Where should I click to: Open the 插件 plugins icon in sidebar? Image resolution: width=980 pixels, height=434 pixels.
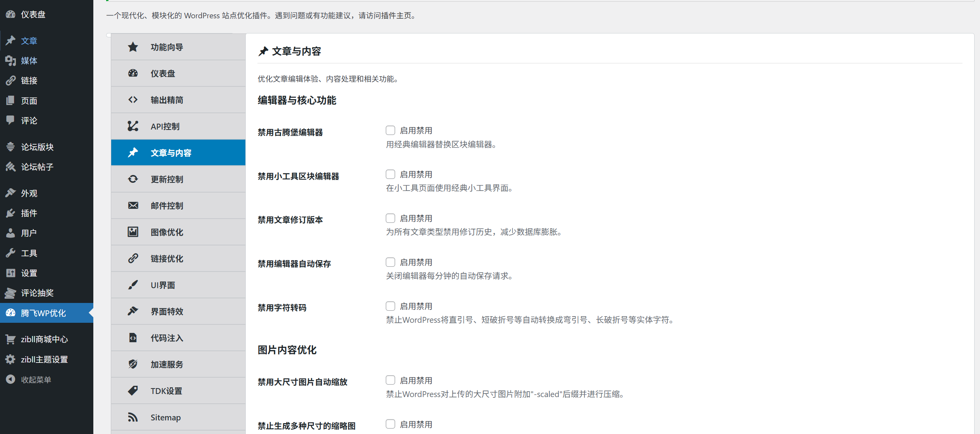[x=10, y=213]
